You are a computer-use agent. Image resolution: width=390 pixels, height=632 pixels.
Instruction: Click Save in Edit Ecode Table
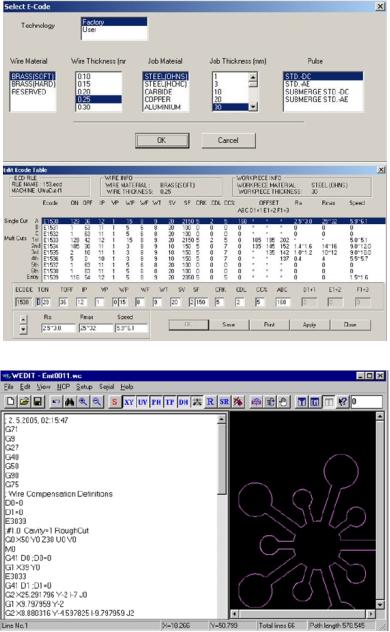(x=228, y=324)
